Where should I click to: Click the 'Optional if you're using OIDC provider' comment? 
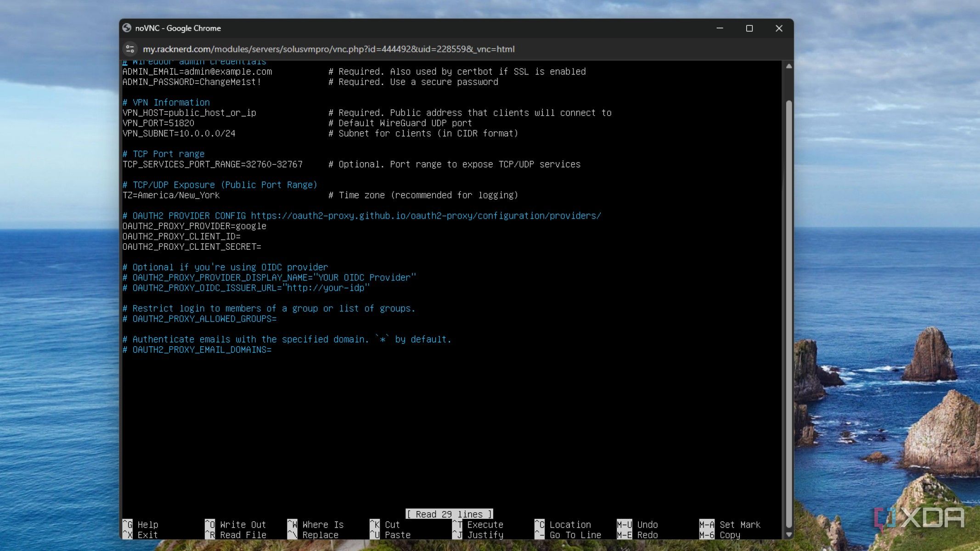point(225,267)
